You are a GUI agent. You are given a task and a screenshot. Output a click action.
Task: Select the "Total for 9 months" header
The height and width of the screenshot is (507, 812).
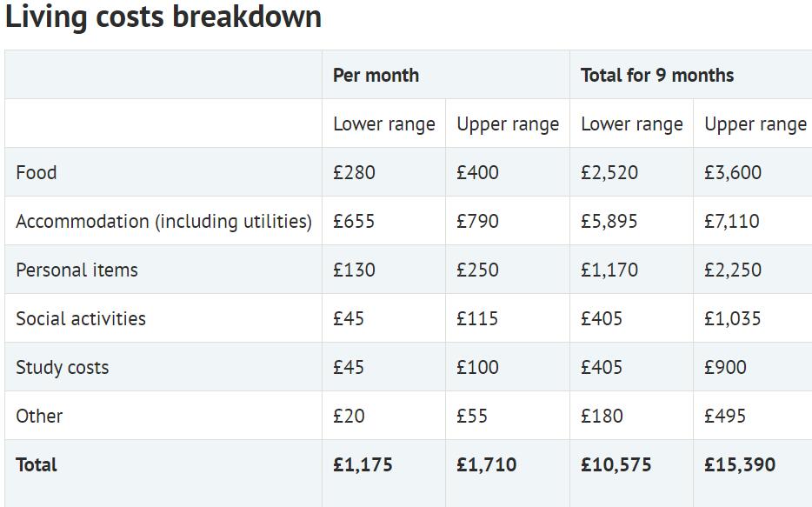656,75
